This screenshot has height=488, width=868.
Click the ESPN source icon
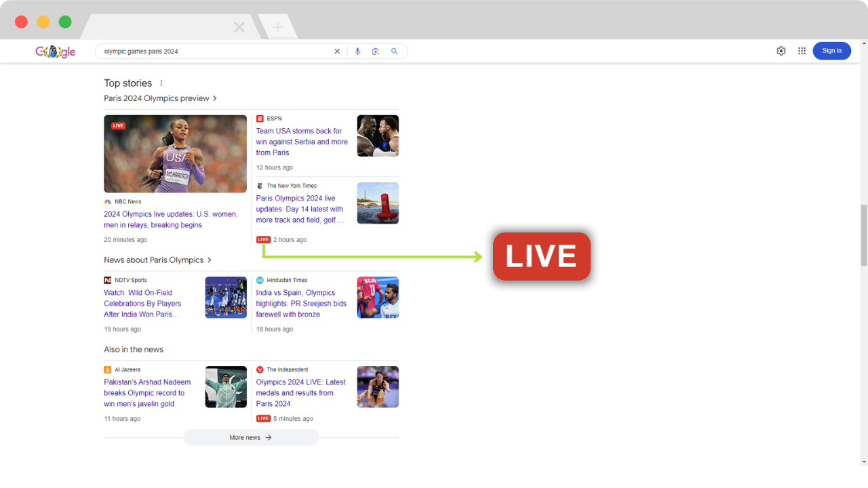click(x=260, y=119)
